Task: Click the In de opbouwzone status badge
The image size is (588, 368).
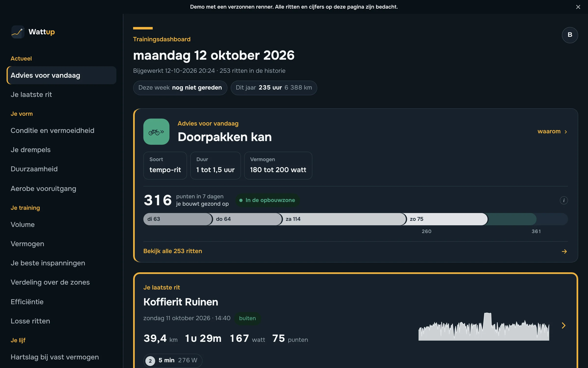Action: (267, 200)
